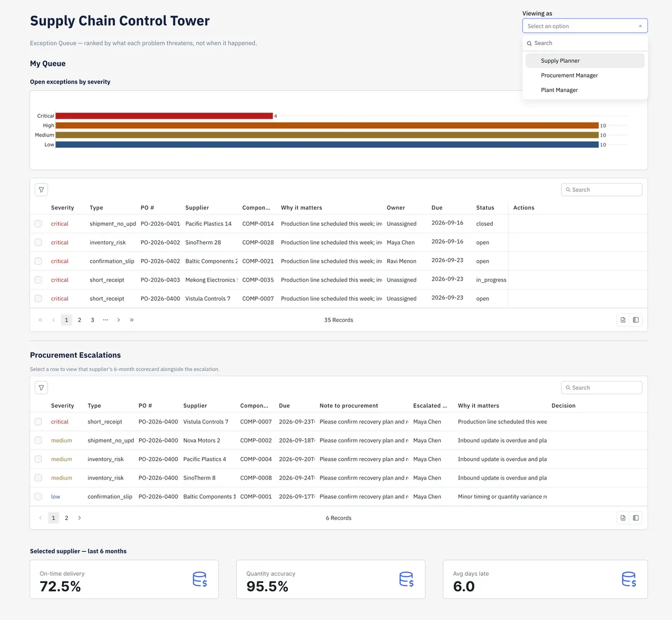Go to last page of exception queue
This screenshot has height=620, width=672.
pyautogui.click(x=132, y=320)
